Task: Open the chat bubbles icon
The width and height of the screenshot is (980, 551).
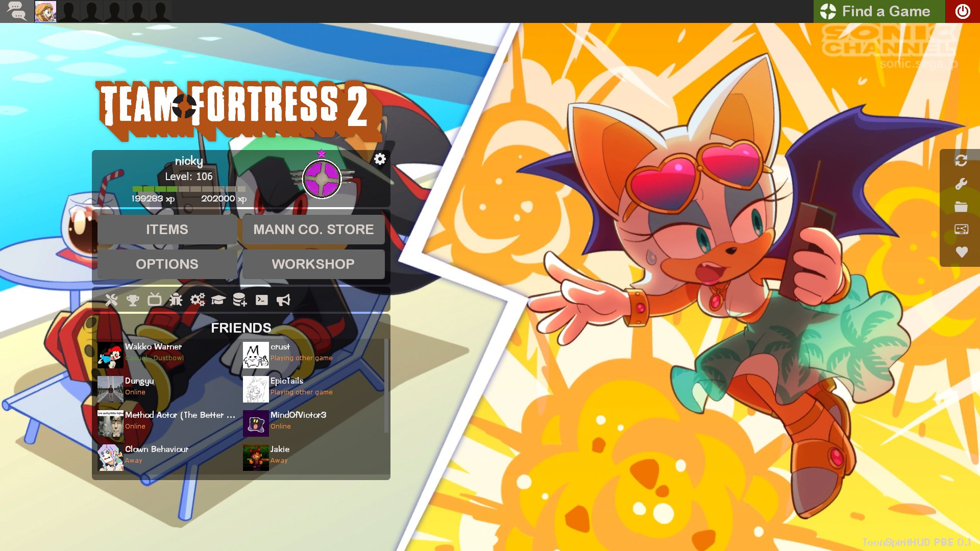Action: pyautogui.click(x=16, y=11)
